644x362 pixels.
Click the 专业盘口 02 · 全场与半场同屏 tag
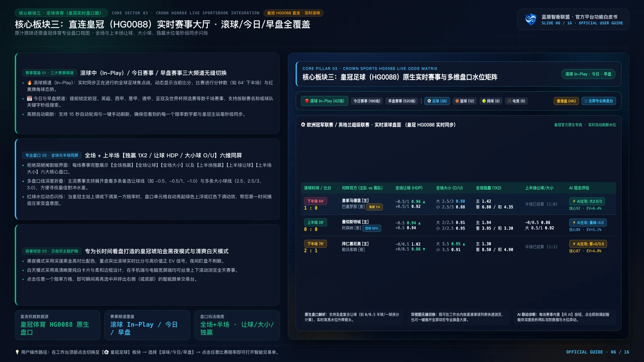[52, 155]
